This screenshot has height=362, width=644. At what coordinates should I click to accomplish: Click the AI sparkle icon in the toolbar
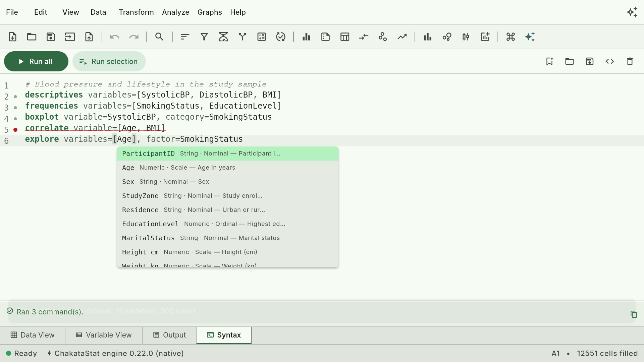coord(530,37)
